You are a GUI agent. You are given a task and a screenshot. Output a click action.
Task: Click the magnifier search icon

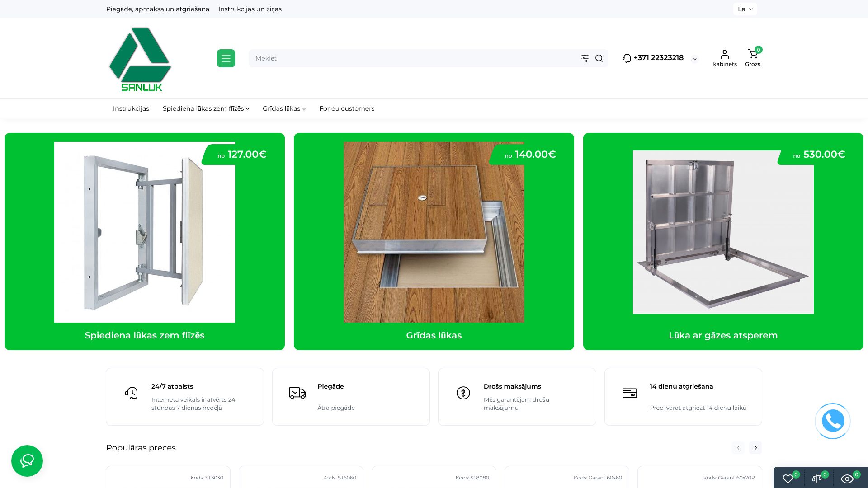click(599, 58)
